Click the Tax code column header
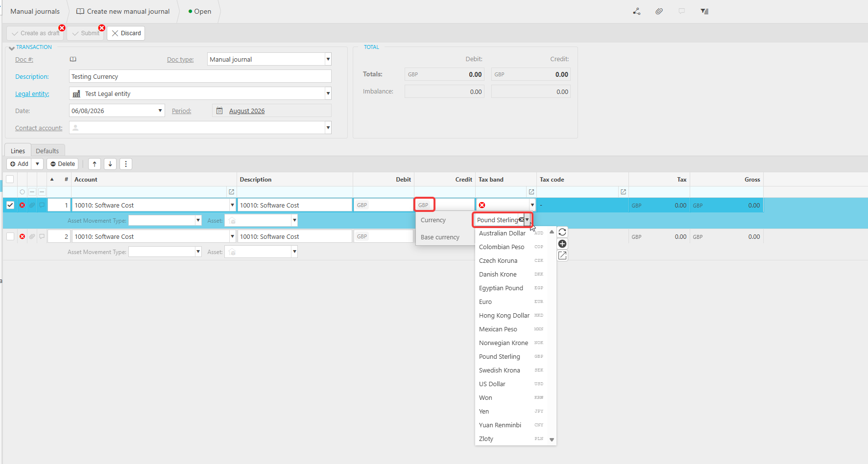The width and height of the screenshot is (868, 464). click(582, 180)
